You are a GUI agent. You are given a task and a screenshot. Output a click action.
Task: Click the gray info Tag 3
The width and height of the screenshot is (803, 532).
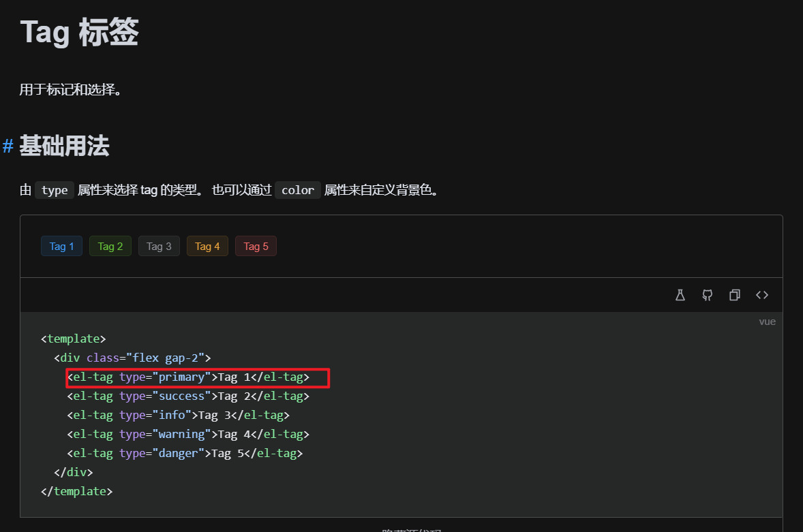[158, 246]
